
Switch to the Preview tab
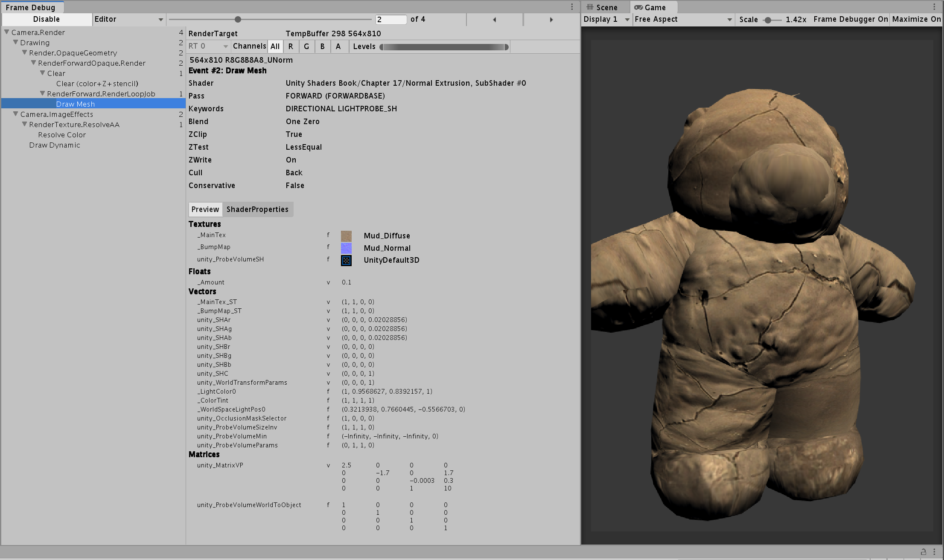205,209
